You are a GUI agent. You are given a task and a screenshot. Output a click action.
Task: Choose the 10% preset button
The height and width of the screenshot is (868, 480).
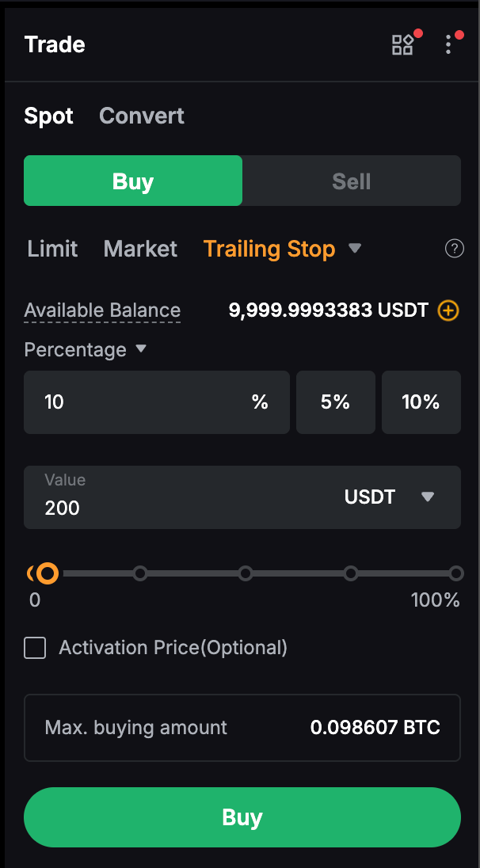[421, 402]
